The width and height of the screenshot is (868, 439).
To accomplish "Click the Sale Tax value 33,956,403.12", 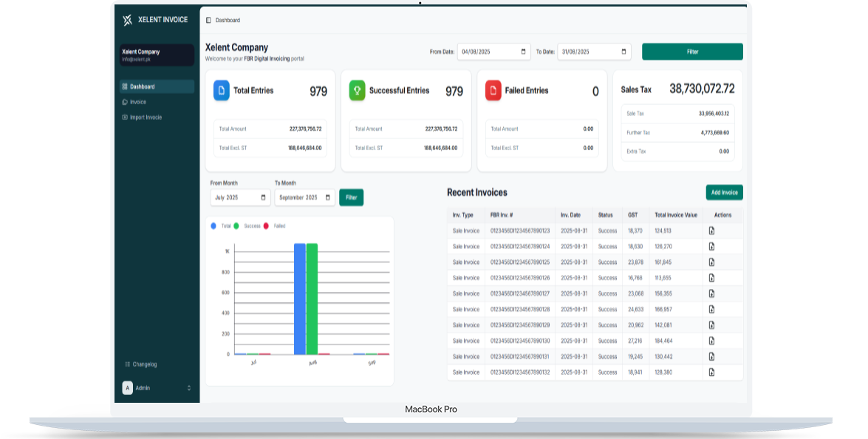I will point(714,114).
